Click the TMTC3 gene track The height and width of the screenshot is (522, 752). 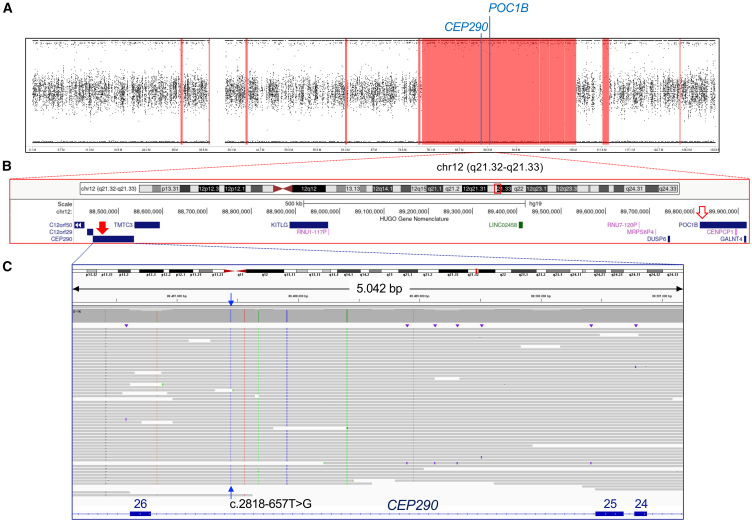pyautogui.click(x=147, y=226)
